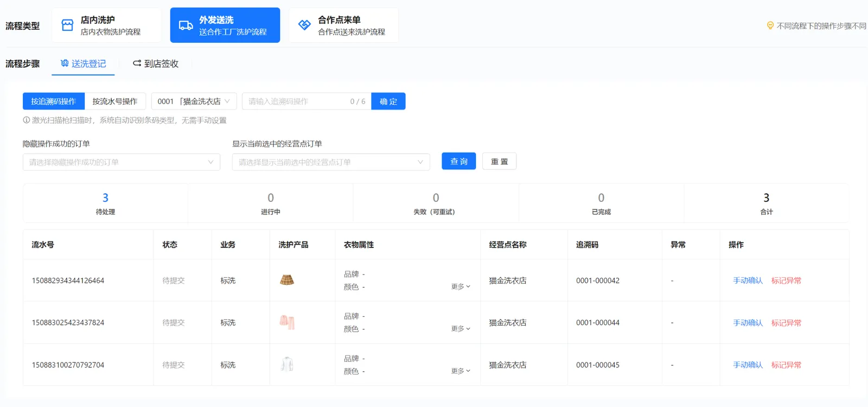
Task: Open the white shirt thumbnail for 0001-000045
Action: (287, 364)
